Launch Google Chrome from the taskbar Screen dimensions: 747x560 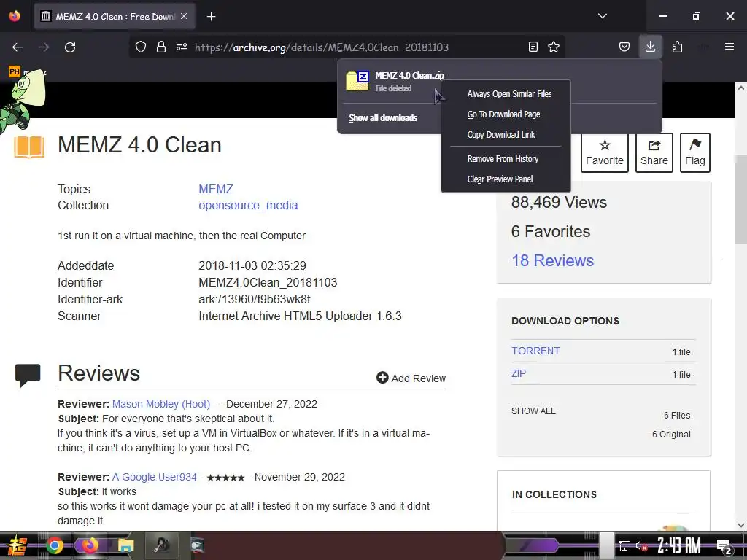click(x=54, y=545)
